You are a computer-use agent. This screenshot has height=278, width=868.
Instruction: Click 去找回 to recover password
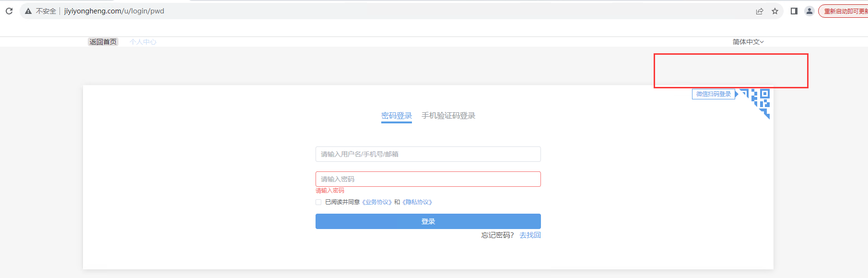pyautogui.click(x=530, y=235)
